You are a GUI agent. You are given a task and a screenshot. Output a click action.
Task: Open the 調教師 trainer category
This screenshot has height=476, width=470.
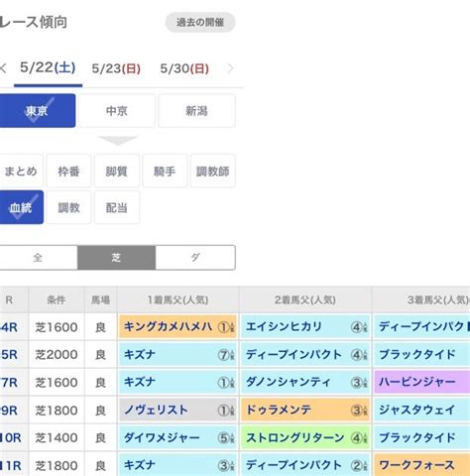coord(212,172)
